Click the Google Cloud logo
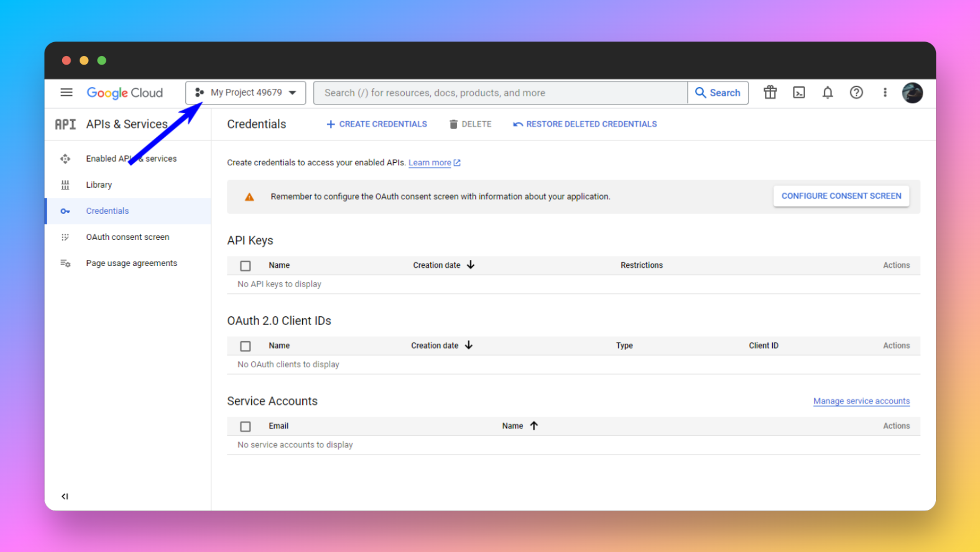This screenshot has width=980, height=552. pos(124,93)
